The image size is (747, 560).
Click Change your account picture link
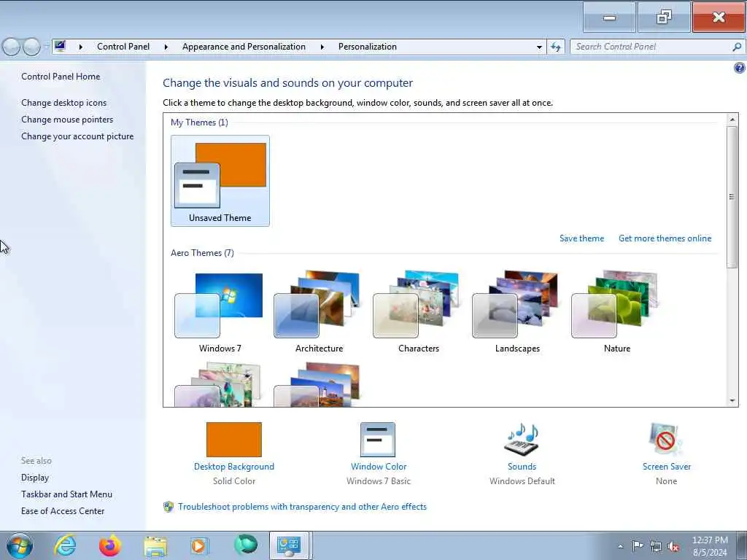coord(77,136)
